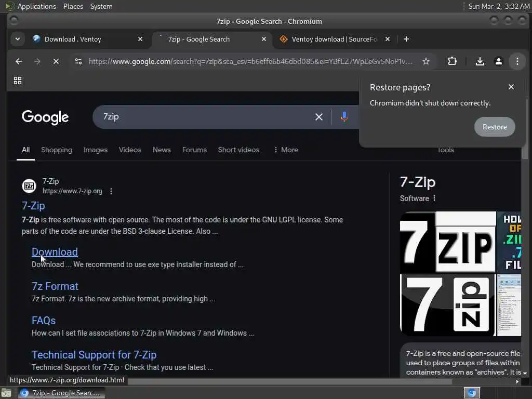Dismiss the Restore pages popup
Screen dimensions: 532x399
[x=511, y=87]
